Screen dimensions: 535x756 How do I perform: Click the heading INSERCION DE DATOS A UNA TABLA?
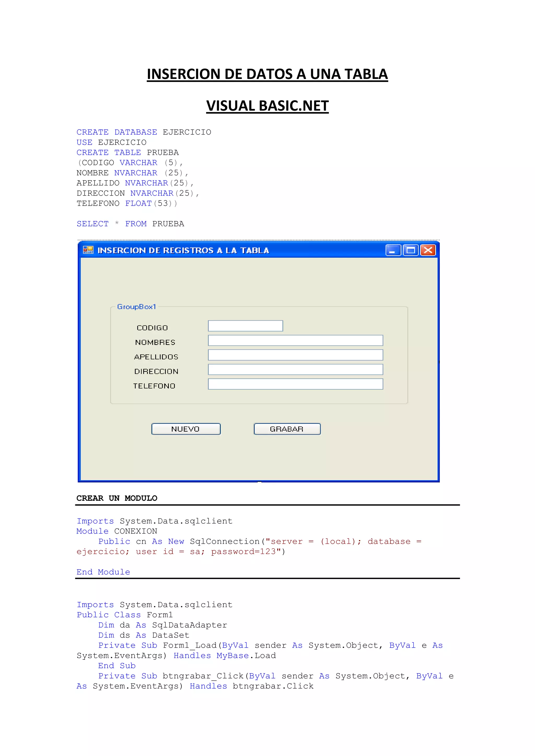coord(267,74)
